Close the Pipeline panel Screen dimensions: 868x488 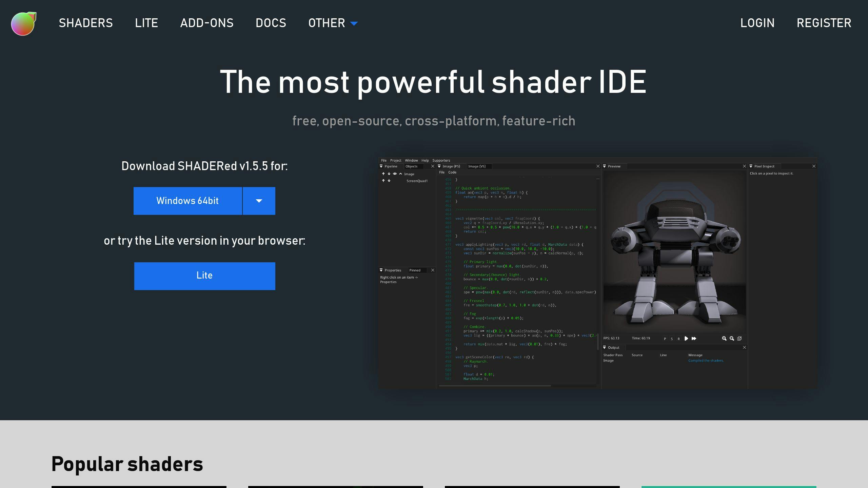pyautogui.click(x=433, y=166)
